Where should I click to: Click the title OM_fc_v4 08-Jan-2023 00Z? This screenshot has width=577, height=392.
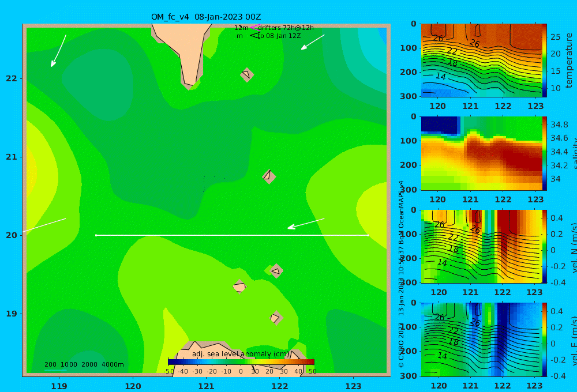[x=206, y=17]
